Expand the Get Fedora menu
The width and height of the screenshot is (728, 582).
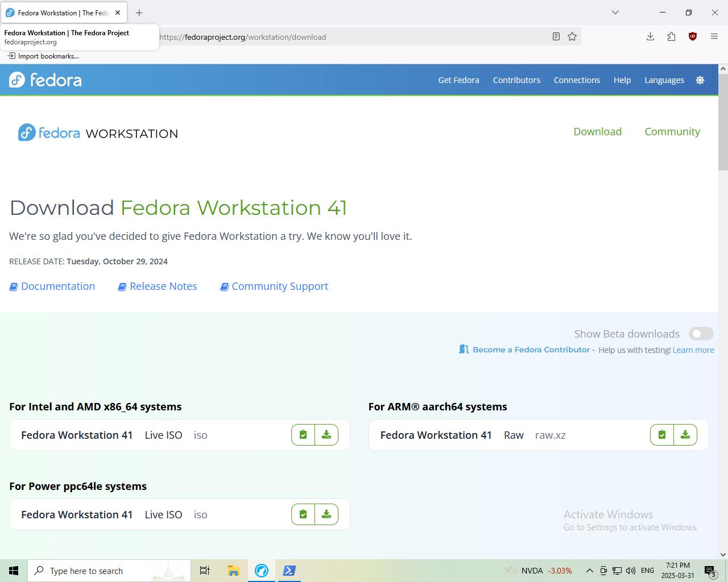[x=458, y=80]
